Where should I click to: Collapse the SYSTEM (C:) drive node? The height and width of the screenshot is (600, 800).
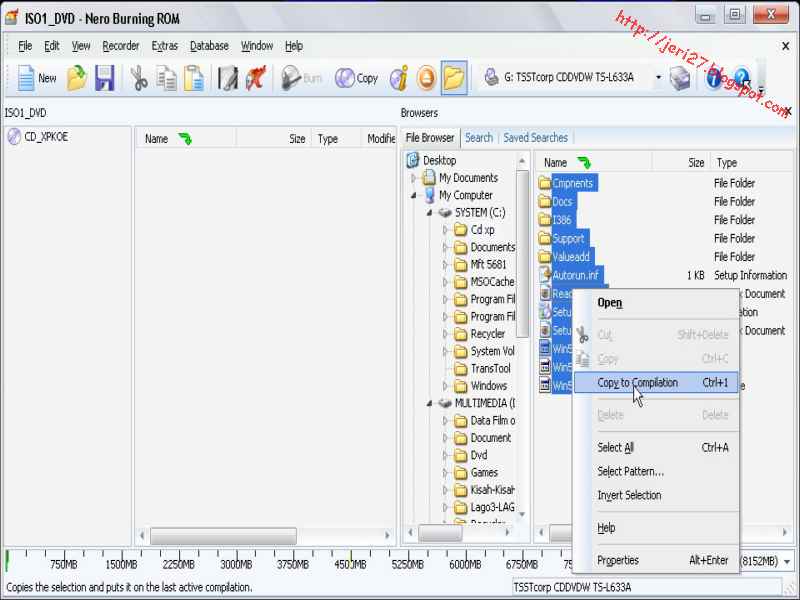point(430,213)
